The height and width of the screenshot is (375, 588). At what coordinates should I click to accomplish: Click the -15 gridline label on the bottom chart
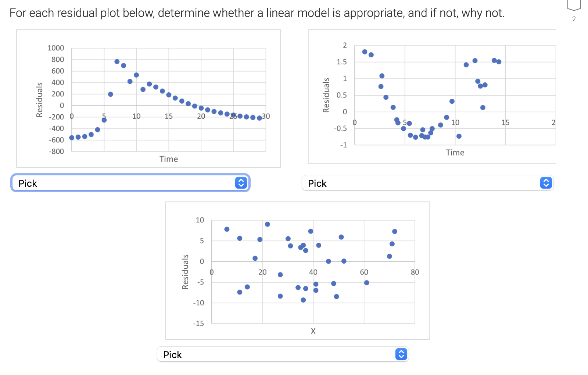point(199,324)
